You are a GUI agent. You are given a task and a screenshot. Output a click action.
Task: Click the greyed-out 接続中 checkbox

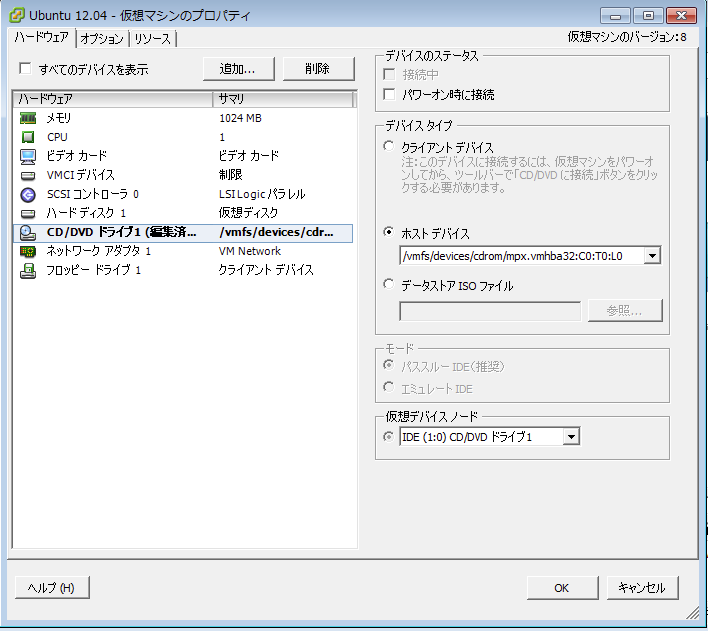pos(389,74)
